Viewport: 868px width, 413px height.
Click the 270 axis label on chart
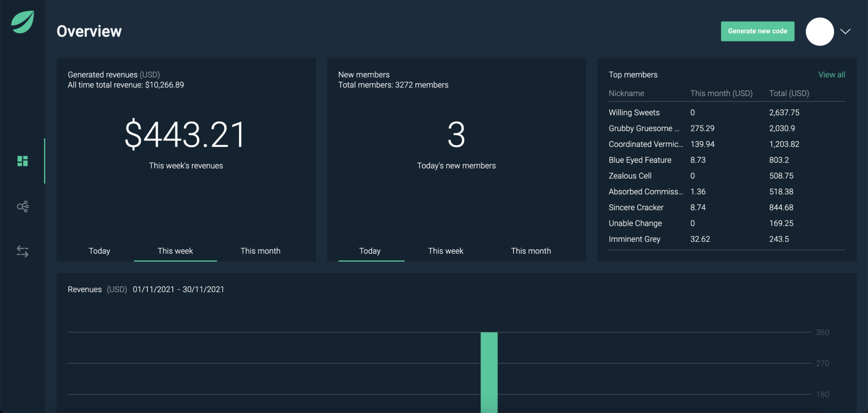pos(822,363)
